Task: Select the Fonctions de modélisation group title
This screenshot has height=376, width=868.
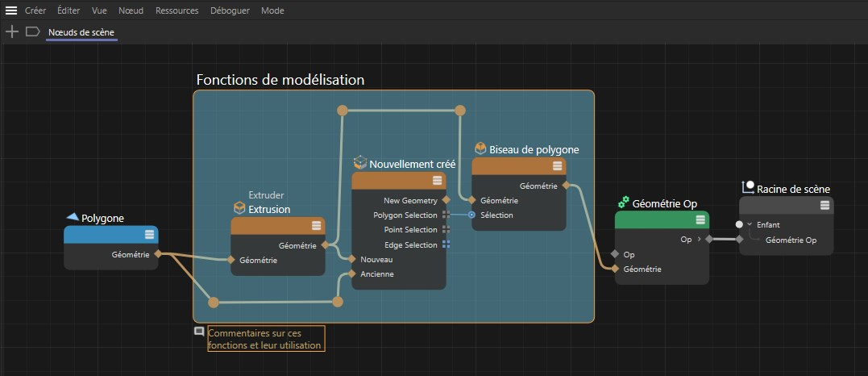Action: (x=280, y=80)
